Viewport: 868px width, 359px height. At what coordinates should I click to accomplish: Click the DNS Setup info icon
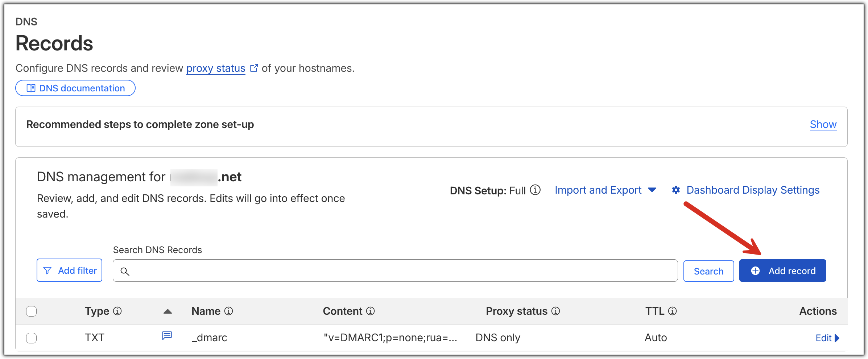(x=535, y=190)
